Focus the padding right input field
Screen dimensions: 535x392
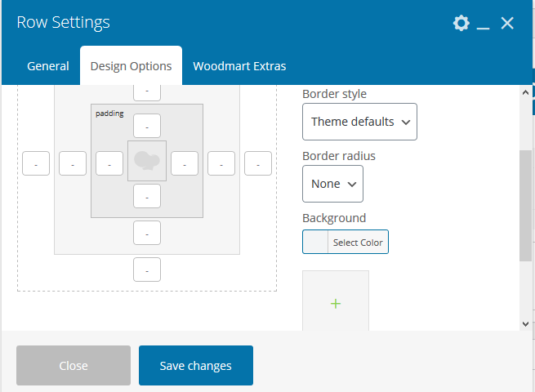pos(185,163)
